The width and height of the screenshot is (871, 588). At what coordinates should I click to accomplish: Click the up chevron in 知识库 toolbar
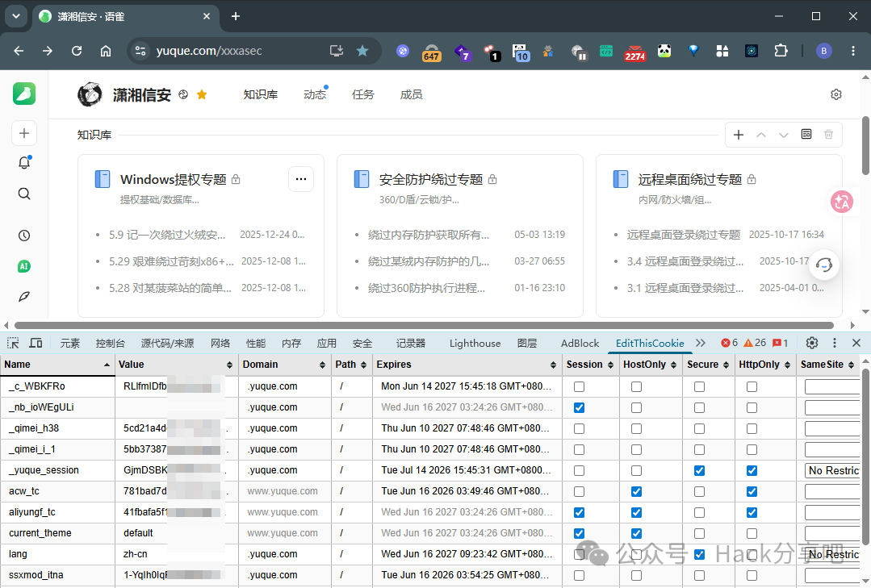pos(761,135)
